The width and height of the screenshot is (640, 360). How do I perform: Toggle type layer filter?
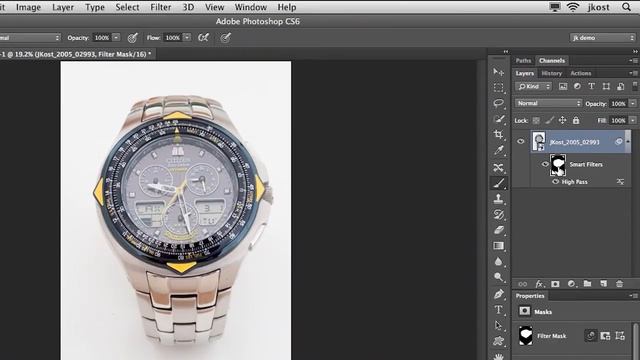pyautogui.click(x=591, y=86)
